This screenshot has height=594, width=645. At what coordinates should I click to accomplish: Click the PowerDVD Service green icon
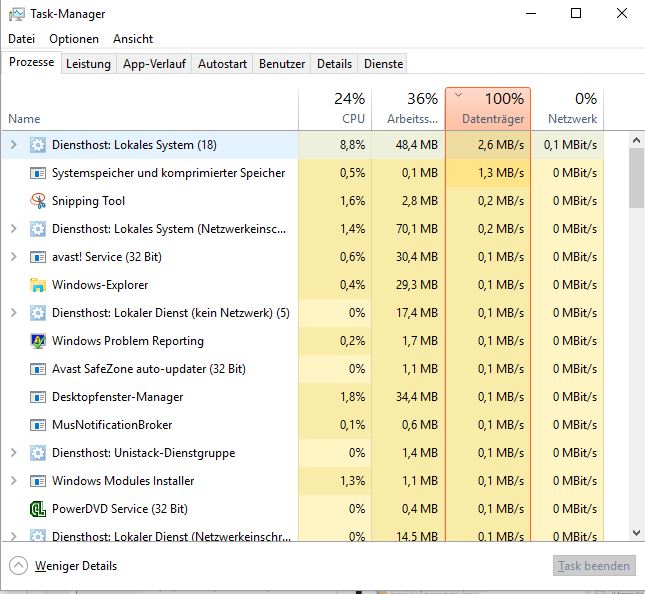(x=38, y=509)
